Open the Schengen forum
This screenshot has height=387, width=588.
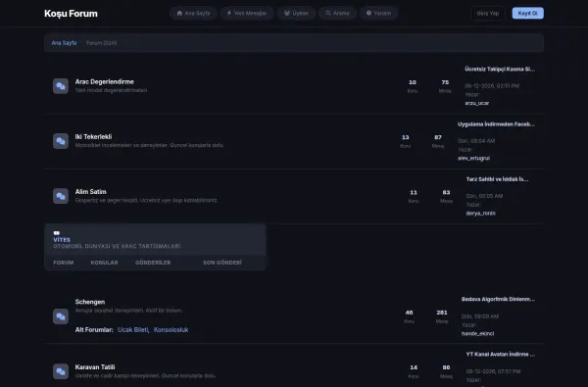pos(90,302)
